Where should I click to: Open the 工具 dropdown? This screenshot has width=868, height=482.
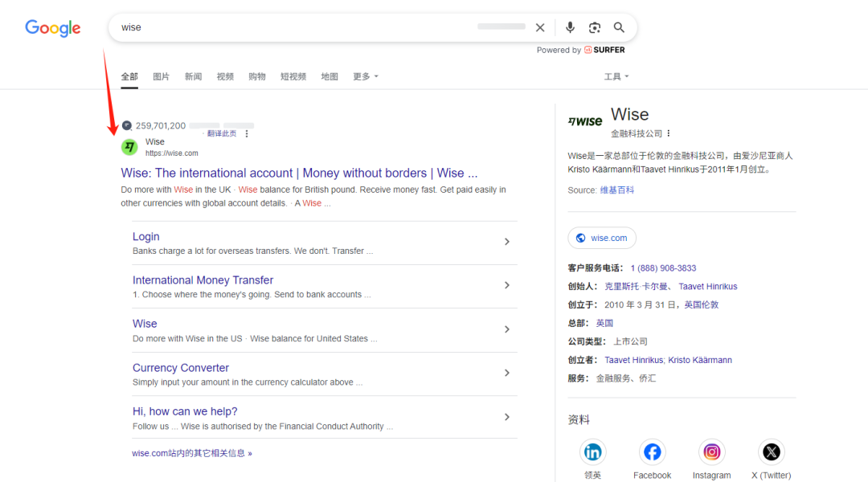[x=616, y=76]
